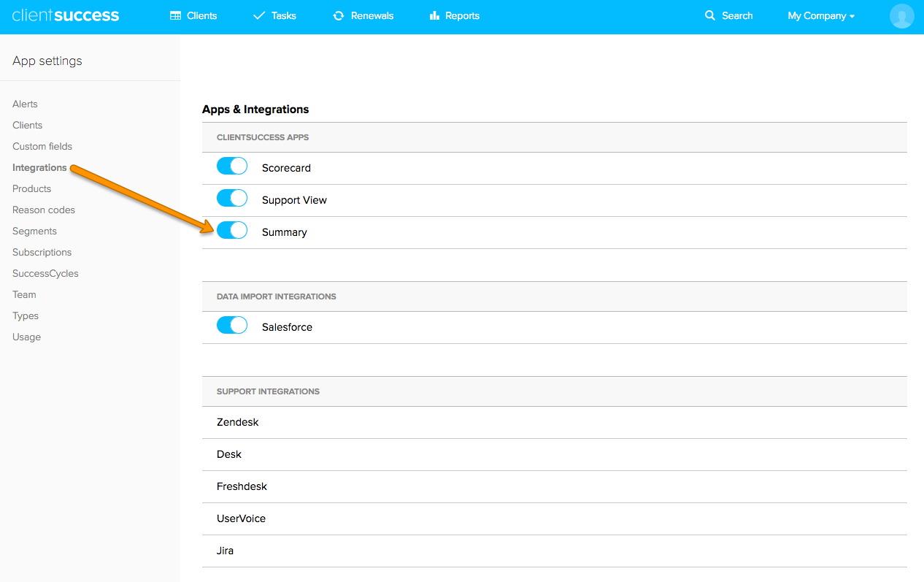This screenshot has height=582, width=924.
Task: Open Usage settings
Action: point(26,337)
